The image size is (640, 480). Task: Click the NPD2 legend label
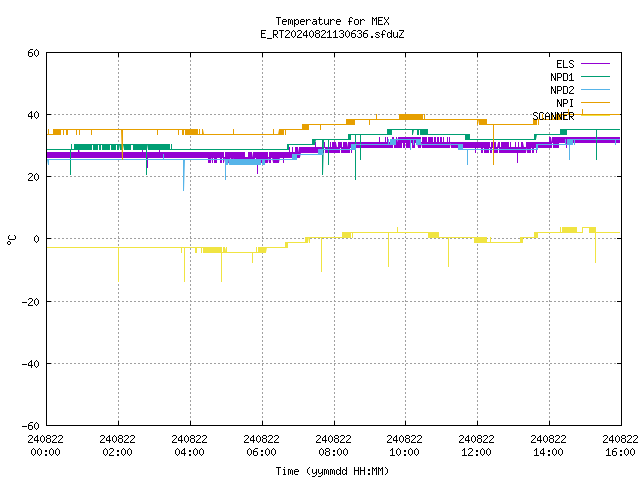(x=562, y=90)
